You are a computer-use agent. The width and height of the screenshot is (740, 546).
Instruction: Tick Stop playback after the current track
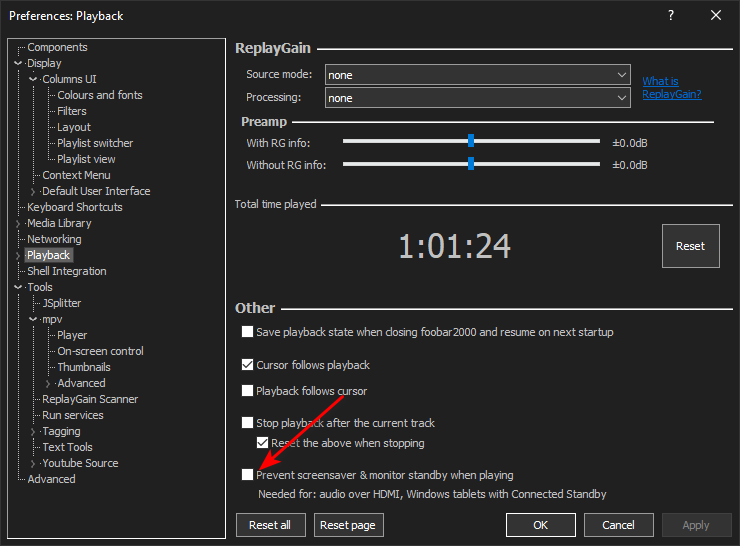247,423
